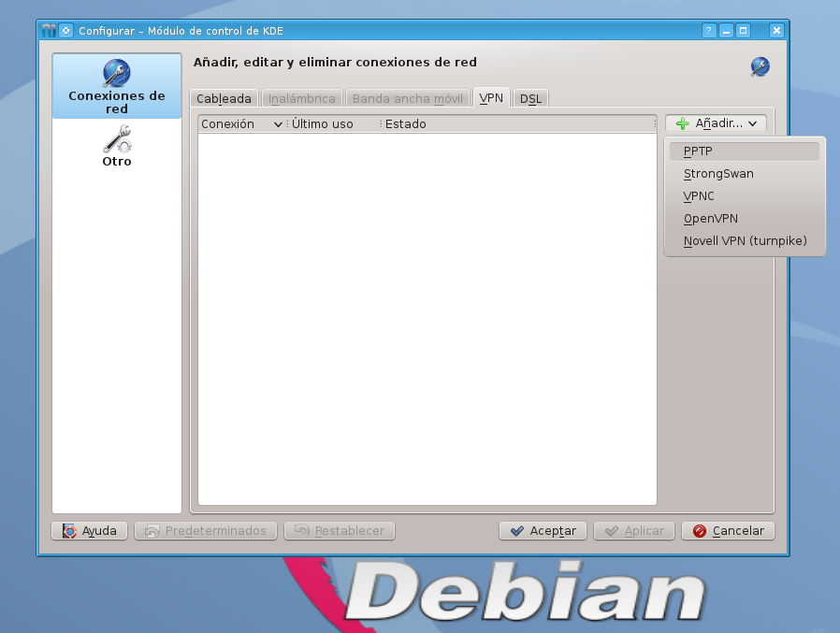Viewport: 840px width, 633px height.
Task: Sort by Último uso column
Action: (x=333, y=124)
